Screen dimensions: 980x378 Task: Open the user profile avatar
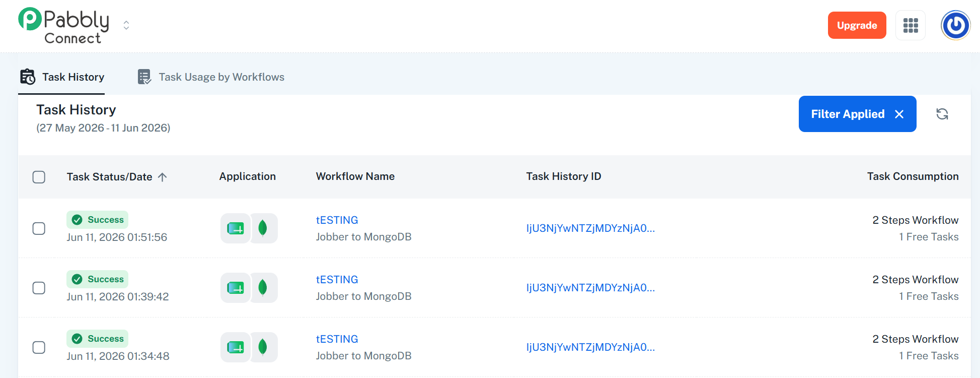point(955,25)
